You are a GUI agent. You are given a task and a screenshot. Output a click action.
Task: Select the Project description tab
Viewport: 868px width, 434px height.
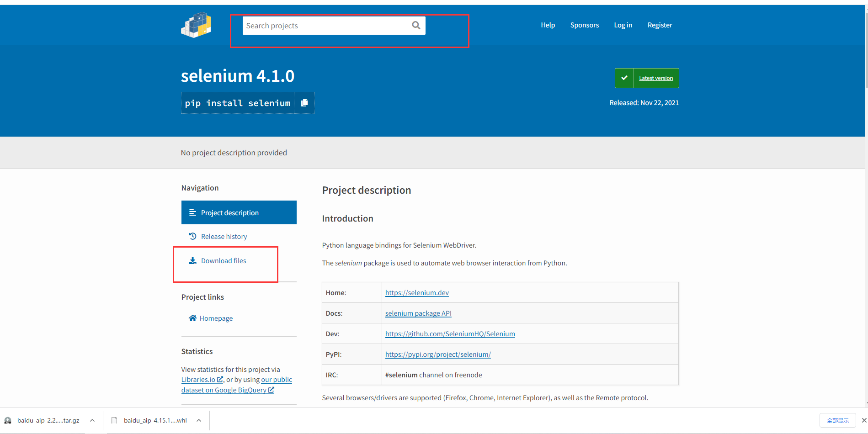point(239,212)
